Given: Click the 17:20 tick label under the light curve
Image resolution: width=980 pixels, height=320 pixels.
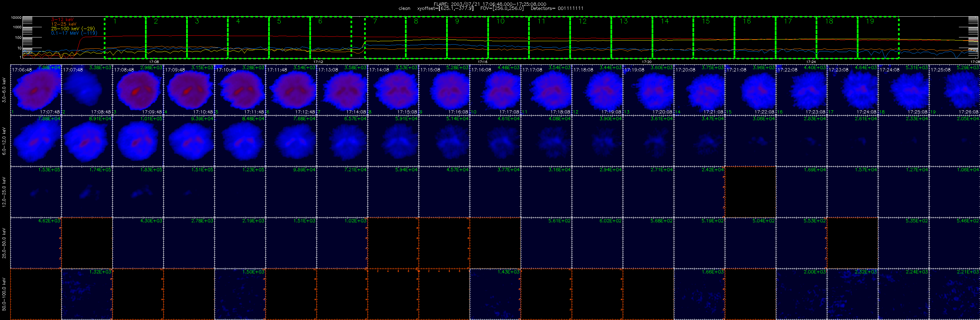Looking at the screenshot, I should pyautogui.click(x=647, y=62).
